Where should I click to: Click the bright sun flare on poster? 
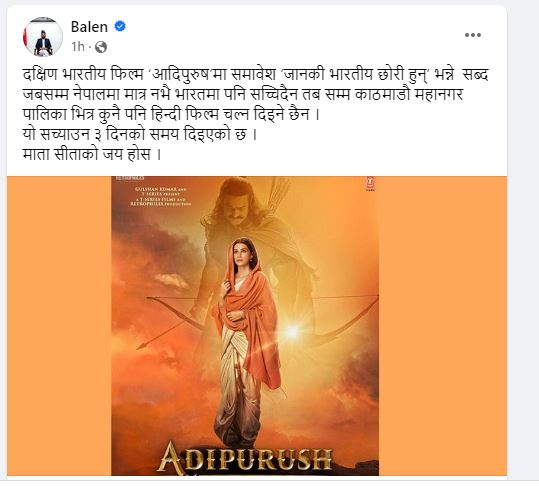pyautogui.click(x=291, y=332)
